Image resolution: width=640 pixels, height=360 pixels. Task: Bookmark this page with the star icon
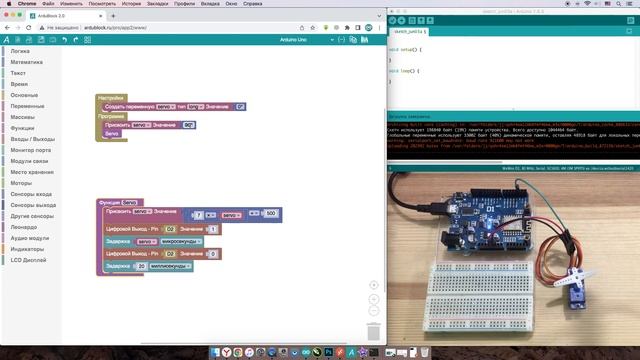[x=313, y=28]
